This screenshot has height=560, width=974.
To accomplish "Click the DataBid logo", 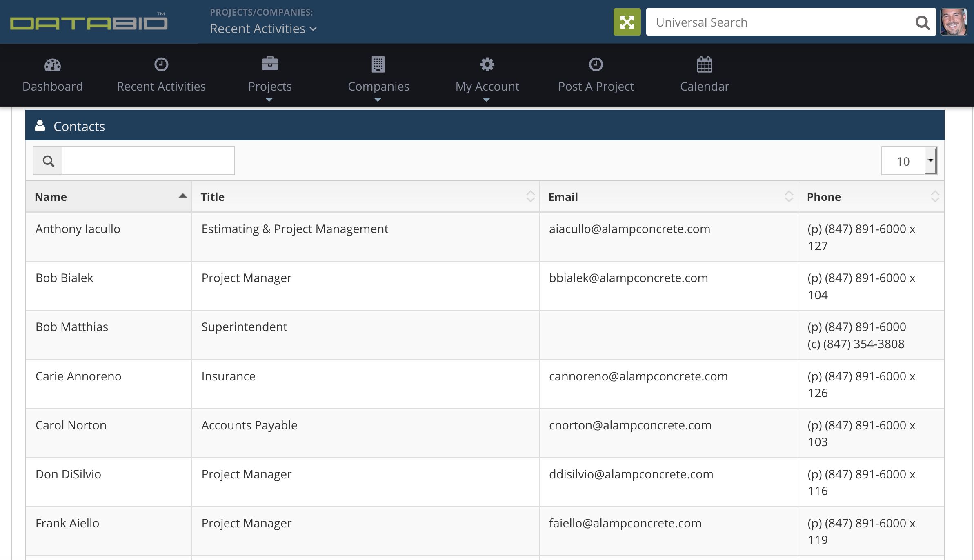I will (x=89, y=22).
